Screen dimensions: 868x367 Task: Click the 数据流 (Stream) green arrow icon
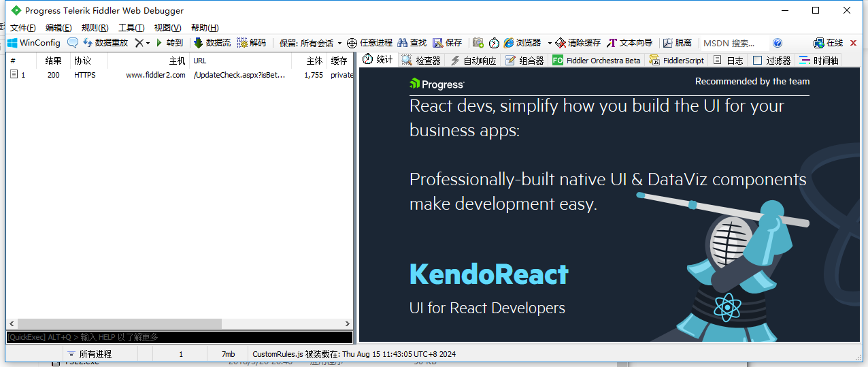click(x=212, y=43)
